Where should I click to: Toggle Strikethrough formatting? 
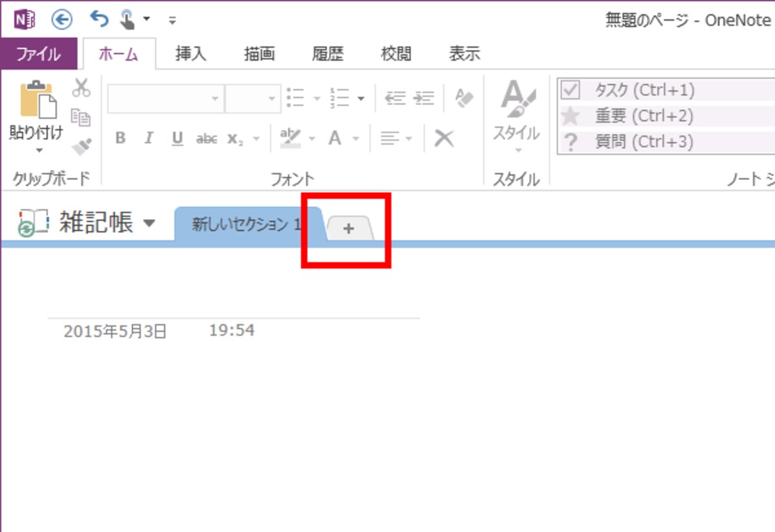pyautogui.click(x=206, y=138)
